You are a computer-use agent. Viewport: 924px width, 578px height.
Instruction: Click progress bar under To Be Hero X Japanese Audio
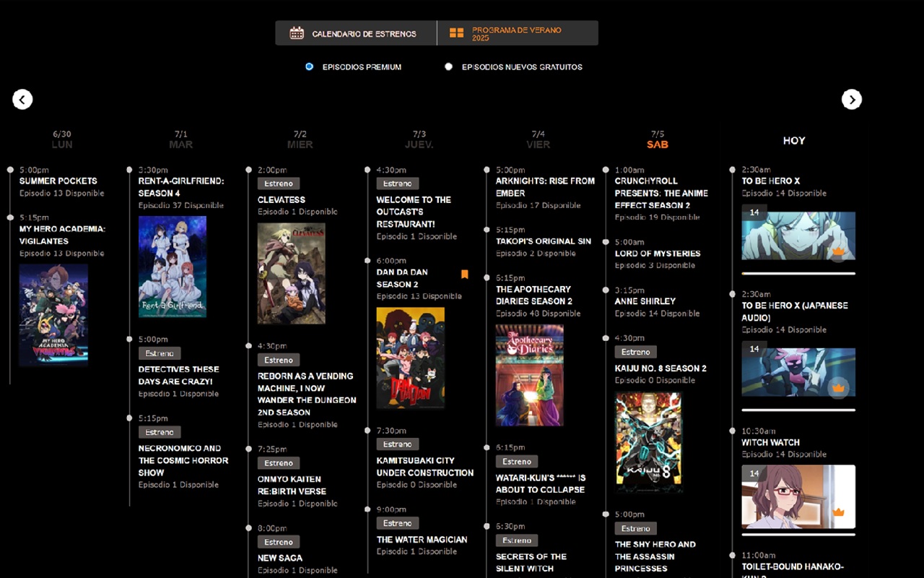point(798,410)
